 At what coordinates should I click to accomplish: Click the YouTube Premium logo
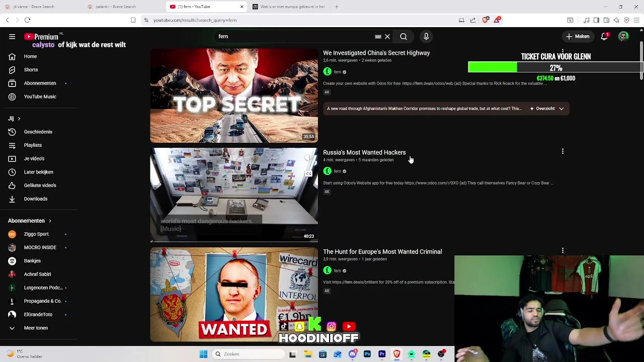coord(41,37)
